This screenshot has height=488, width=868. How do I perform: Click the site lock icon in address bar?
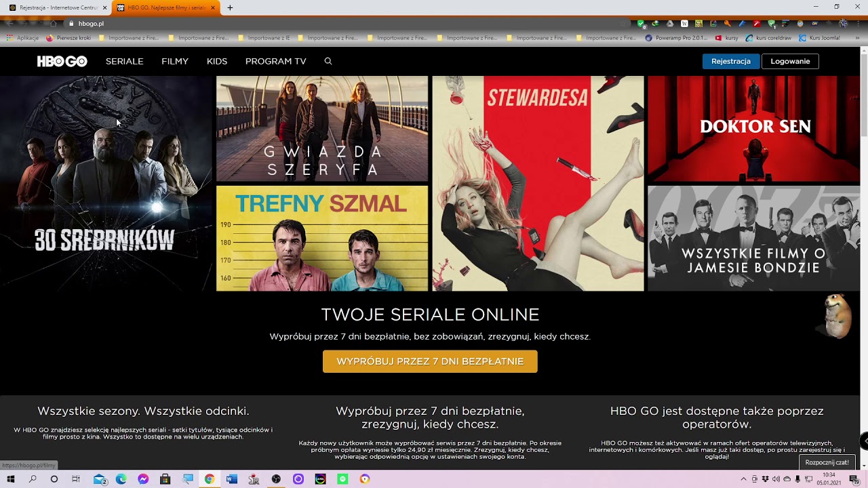click(71, 24)
